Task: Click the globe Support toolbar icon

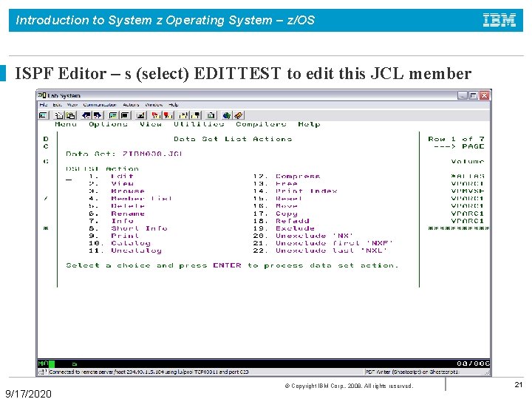Action: point(227,115)
